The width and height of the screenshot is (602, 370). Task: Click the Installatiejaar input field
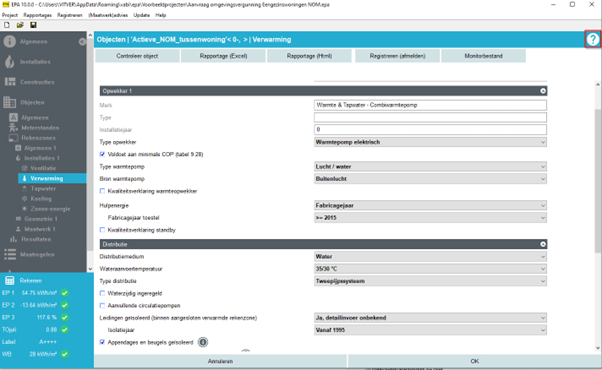coord(430,129)
